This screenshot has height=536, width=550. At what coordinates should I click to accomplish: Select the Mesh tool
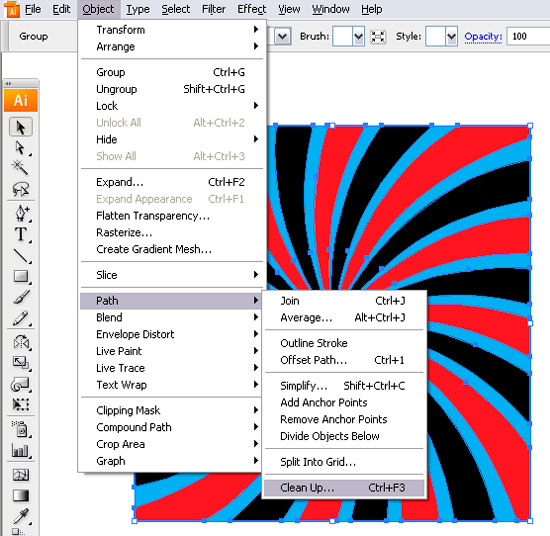click(21, 475)
